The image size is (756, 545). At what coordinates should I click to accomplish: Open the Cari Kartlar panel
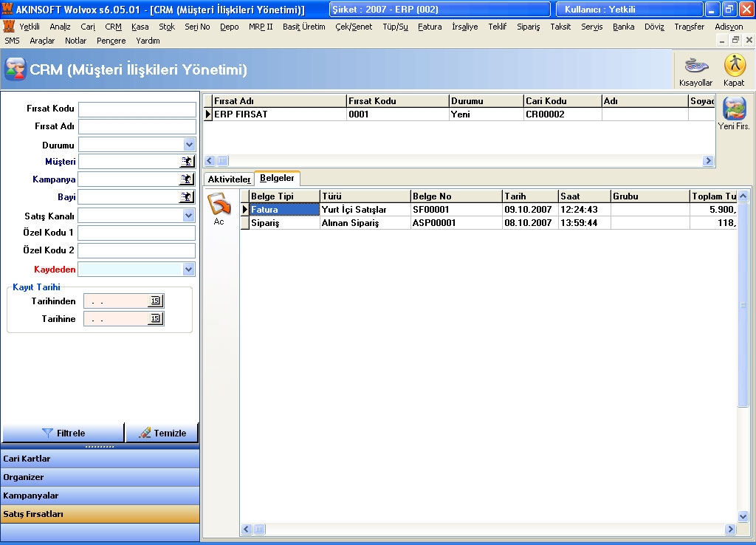coord(100,459)
